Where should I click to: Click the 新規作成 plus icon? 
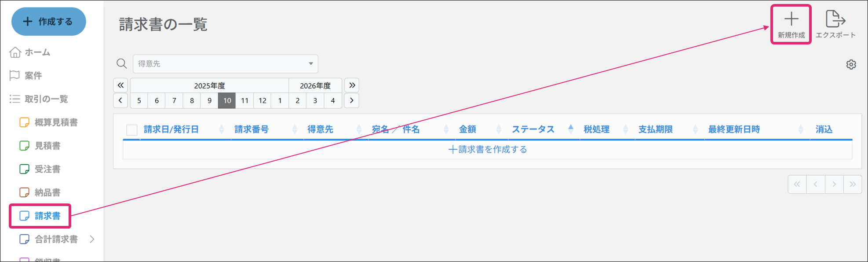[791, 19]
